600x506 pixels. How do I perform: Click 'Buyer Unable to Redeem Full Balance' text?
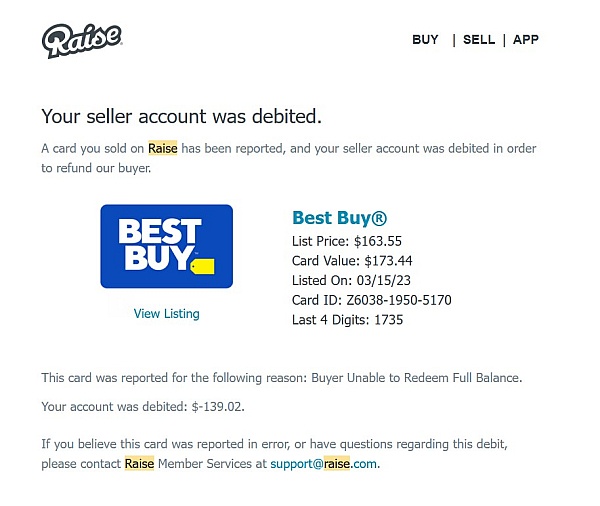416,378
